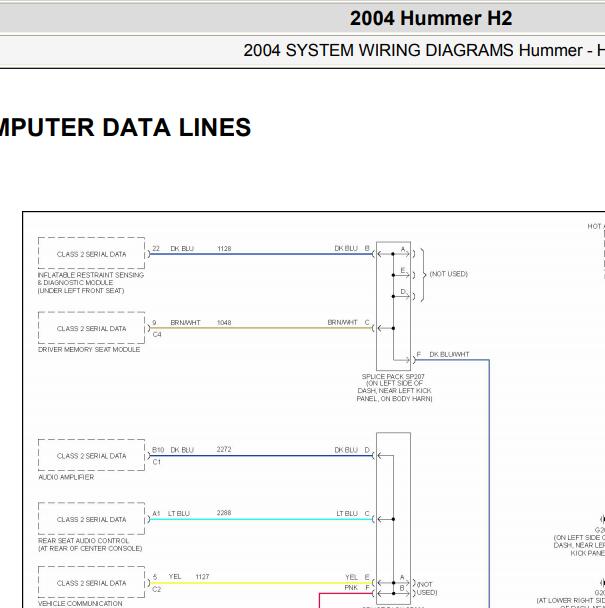Click terminal "F" on splice pack SP207

(x=418, y=354)
